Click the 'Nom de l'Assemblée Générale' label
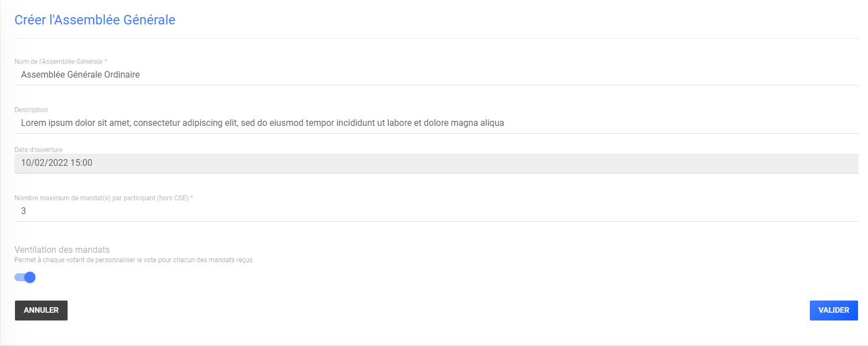The width and height of the screenshot is (868, 346). coord(59,61)
